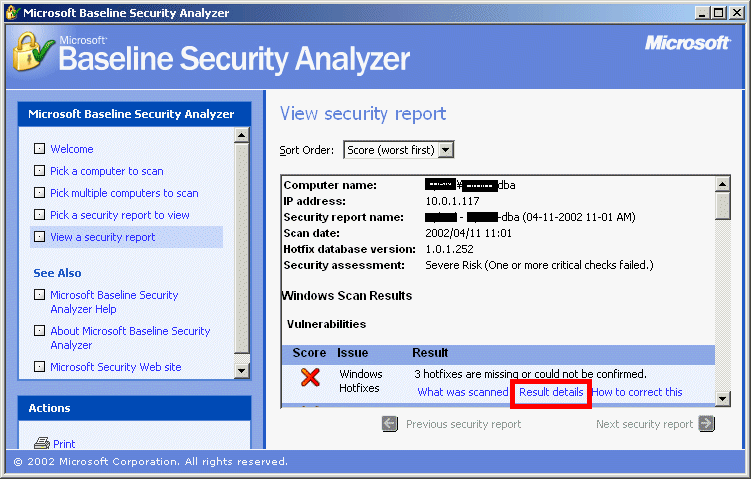The image size is (751, 479).
Task: Click the title bar app icon
Action: [x=12, y=12]
